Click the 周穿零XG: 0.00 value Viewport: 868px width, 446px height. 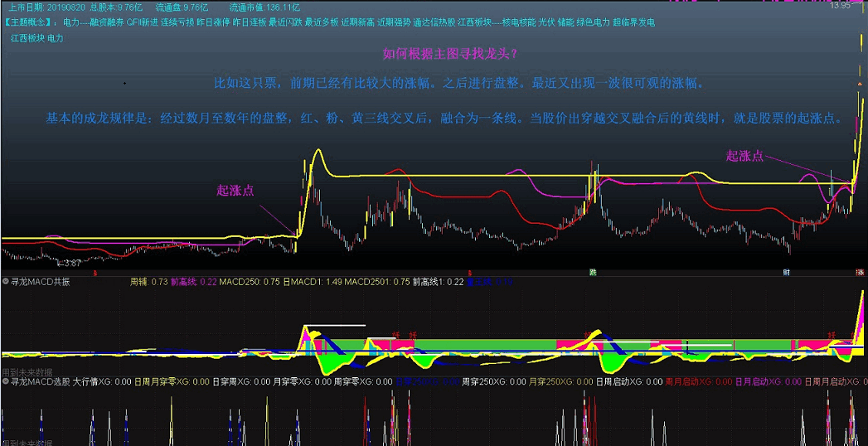(x=364, y=382)
